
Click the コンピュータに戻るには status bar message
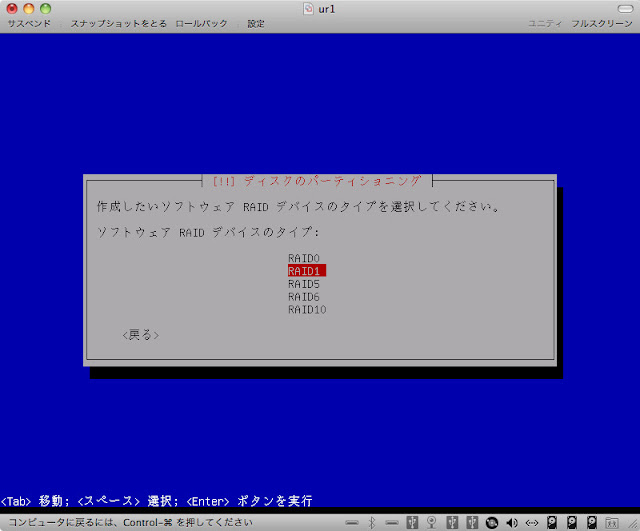(131, 522)
